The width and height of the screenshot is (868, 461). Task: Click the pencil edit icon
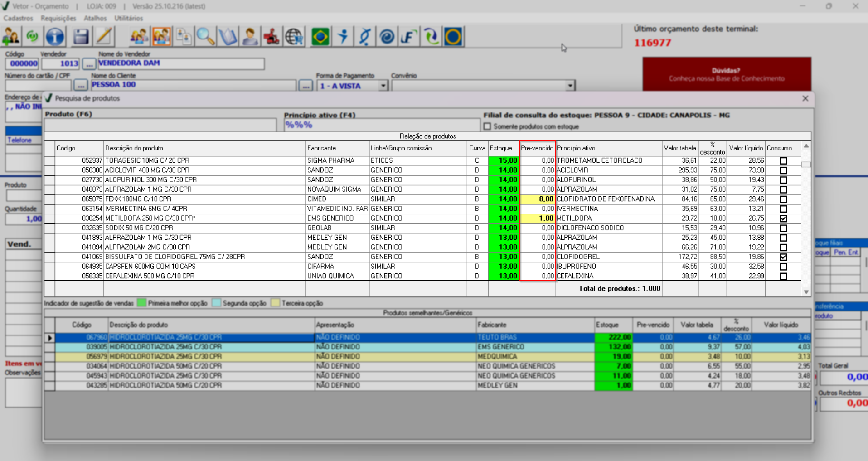104,37
